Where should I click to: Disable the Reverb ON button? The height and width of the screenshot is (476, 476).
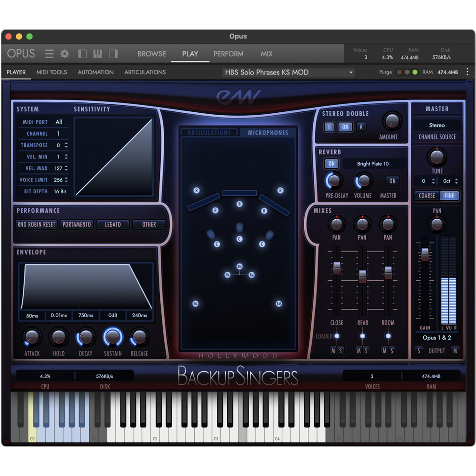331,164
